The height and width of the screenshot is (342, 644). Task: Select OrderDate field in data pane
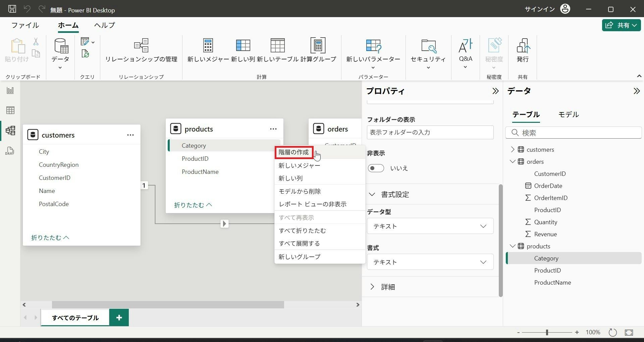point(548,186)
